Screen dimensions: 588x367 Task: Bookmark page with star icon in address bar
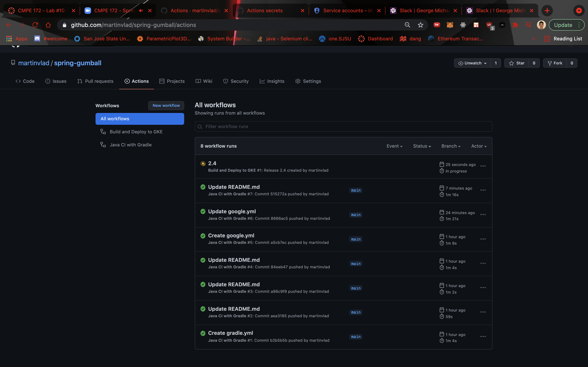[x=420, y=25]
